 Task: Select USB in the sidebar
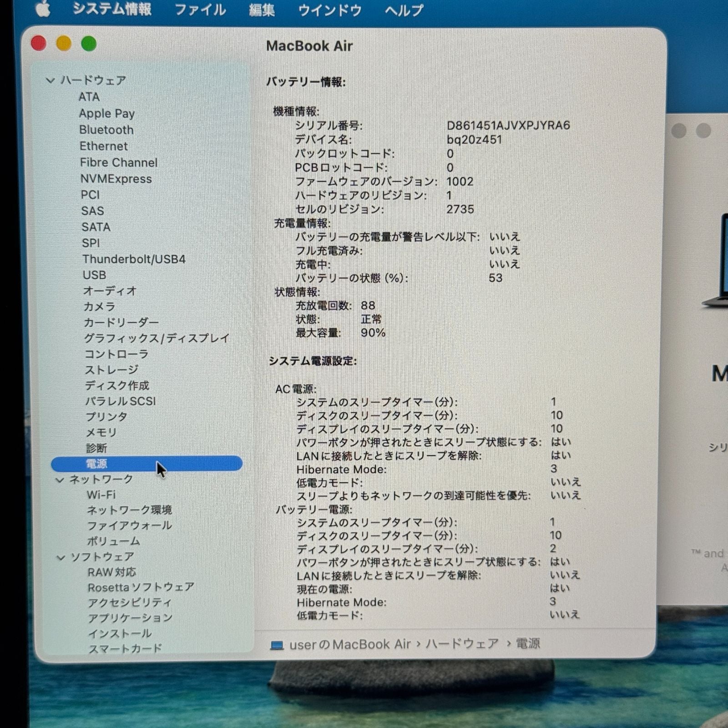(94, 275)
